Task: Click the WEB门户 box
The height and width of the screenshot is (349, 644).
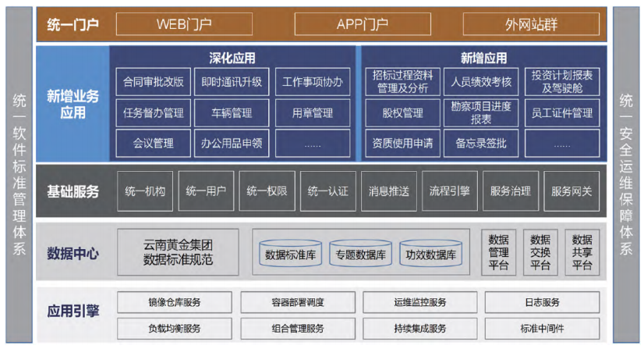Action: click(184, 24)
